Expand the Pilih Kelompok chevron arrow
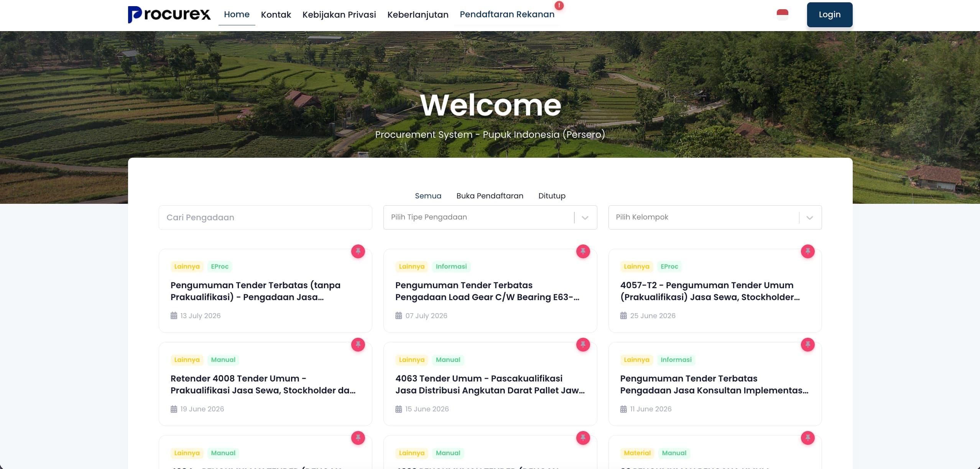This screenshot has width=980, height=469. click(x=809, y=218)
